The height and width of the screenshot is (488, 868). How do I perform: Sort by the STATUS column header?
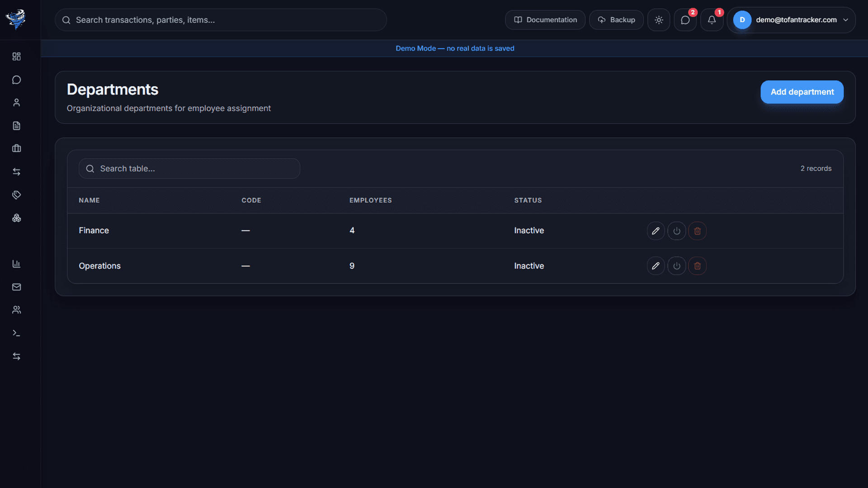click(x=528, y=200)
